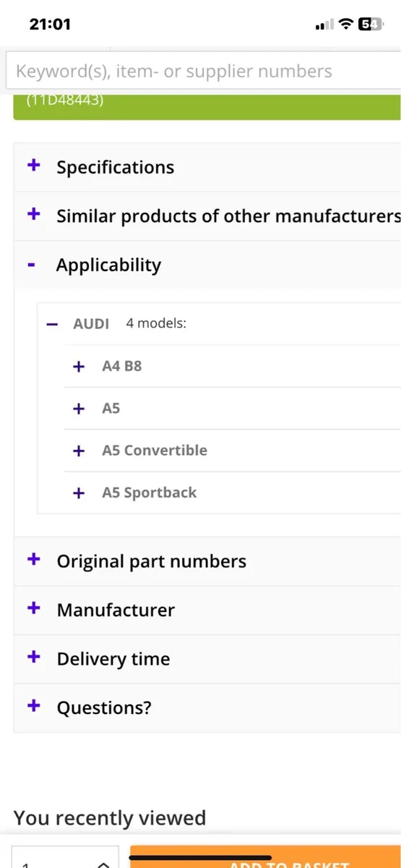Select the Specifications heading text
The image size is (401, 868).
click(x=116, y=167)
